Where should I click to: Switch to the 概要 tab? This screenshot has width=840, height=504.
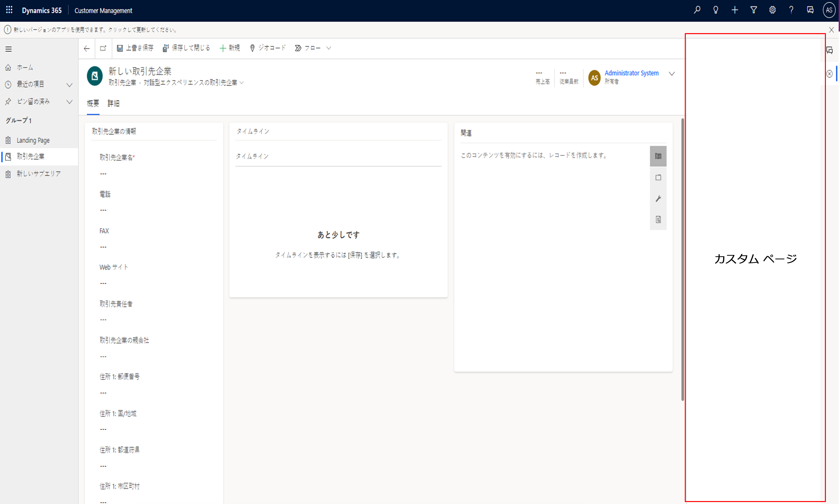click(93, 104)
